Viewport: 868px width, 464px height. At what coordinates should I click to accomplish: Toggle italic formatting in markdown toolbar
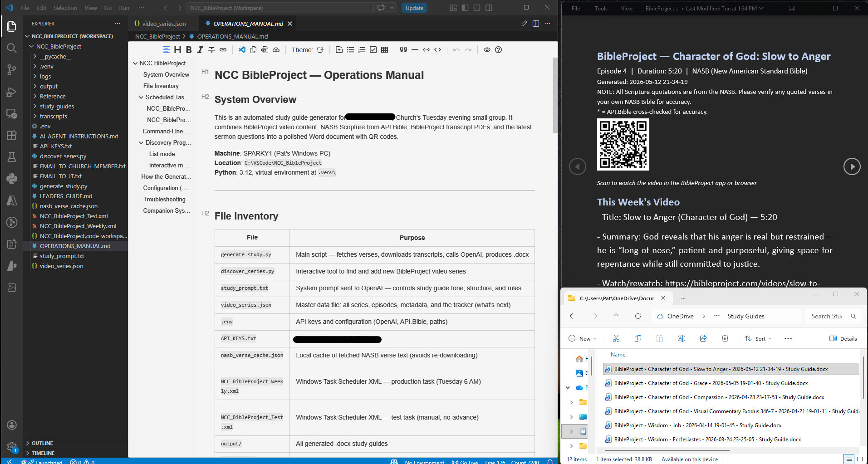(x=200, y=50)
